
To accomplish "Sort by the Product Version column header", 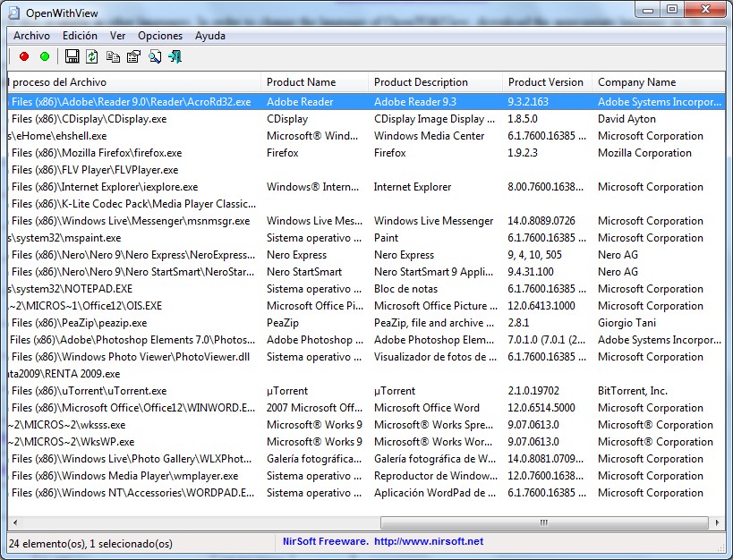I will [547, 82].
